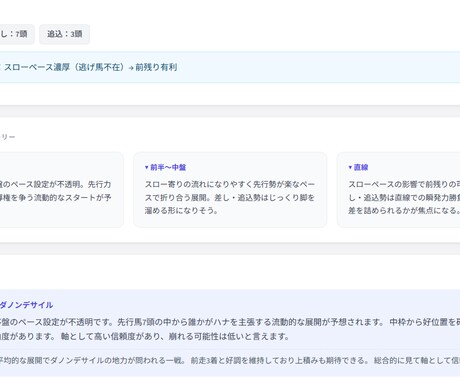Click the ダノンデサイル heading

tap(26, 305)
